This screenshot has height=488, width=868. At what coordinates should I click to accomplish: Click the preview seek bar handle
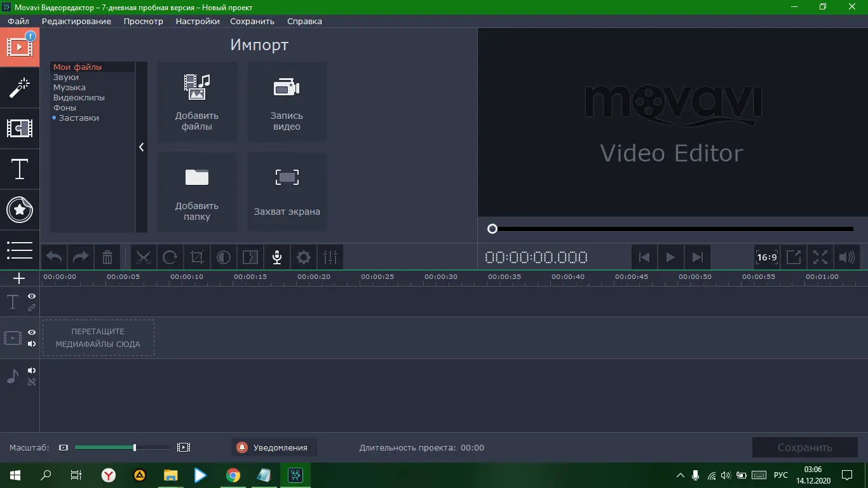coord(492,229)
